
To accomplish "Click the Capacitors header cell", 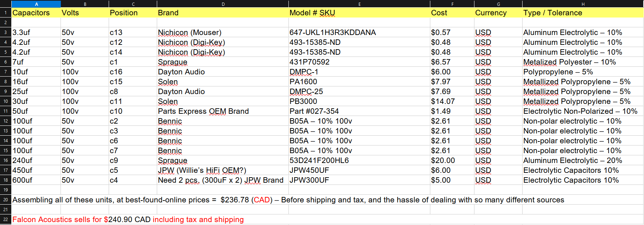I will point(36,13).
